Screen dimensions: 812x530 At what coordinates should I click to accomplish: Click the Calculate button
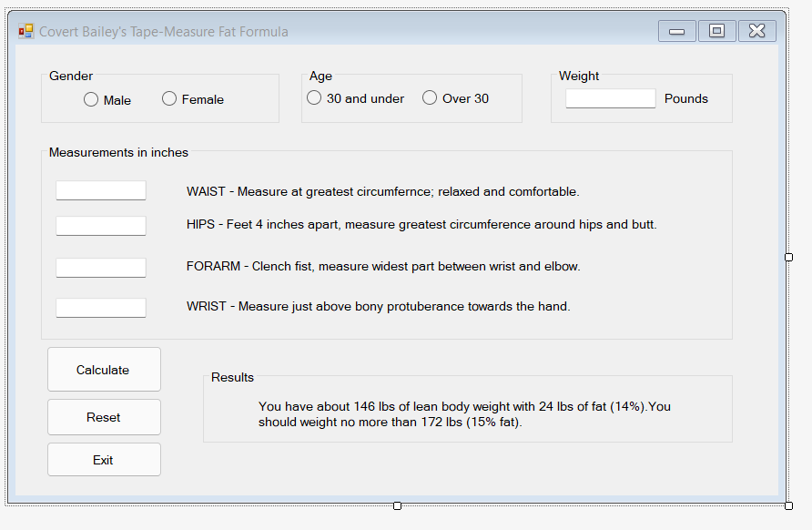coord(104,370)
